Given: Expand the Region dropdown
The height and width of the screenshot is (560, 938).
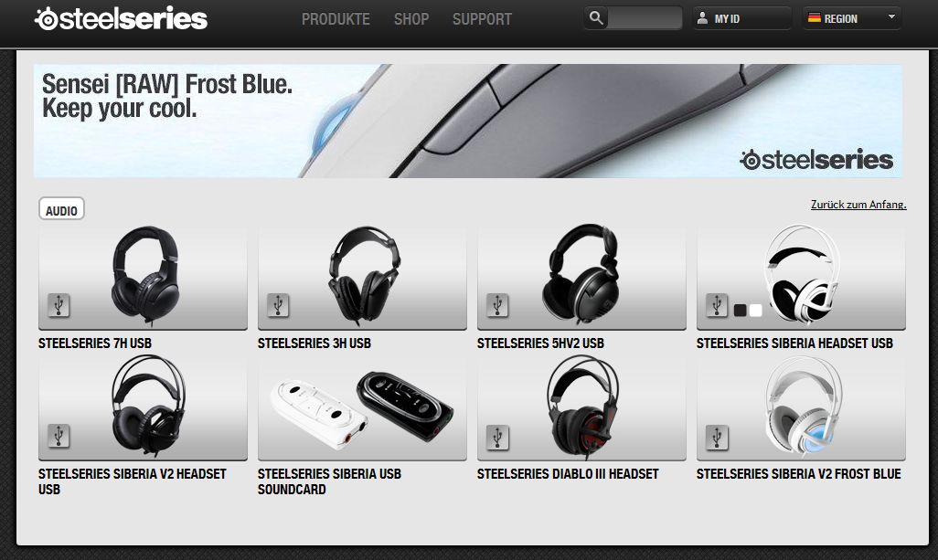Looking at the screenshot, I should coord(852,18).
